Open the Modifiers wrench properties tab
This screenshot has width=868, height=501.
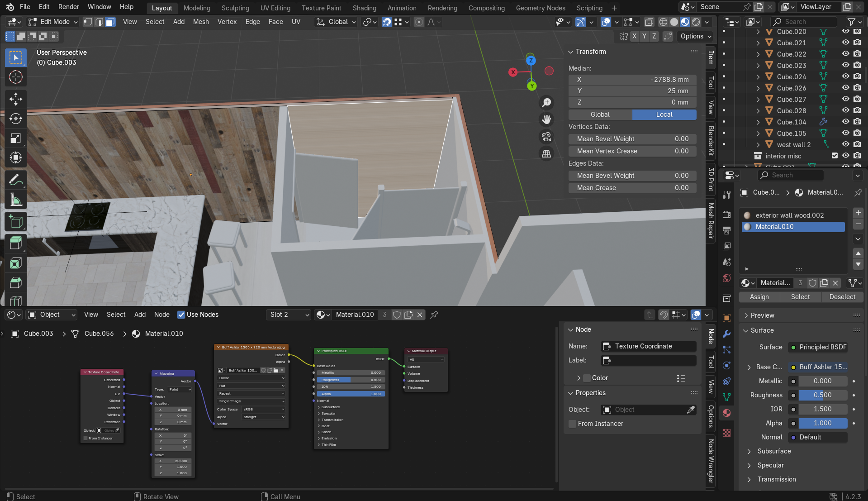[726, 334]
